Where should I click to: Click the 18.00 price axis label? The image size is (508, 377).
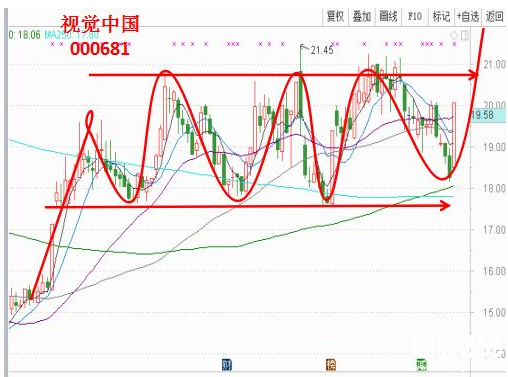click(494, 189)
